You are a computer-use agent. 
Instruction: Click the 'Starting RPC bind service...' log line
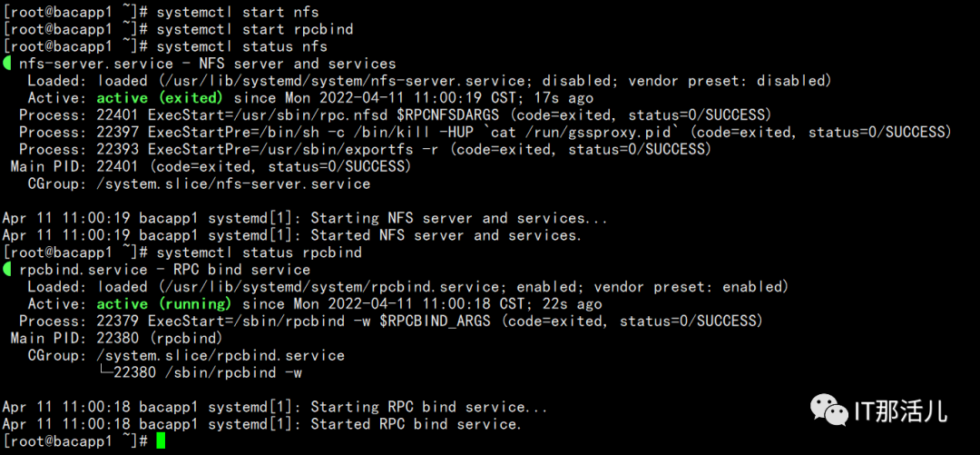275,408
